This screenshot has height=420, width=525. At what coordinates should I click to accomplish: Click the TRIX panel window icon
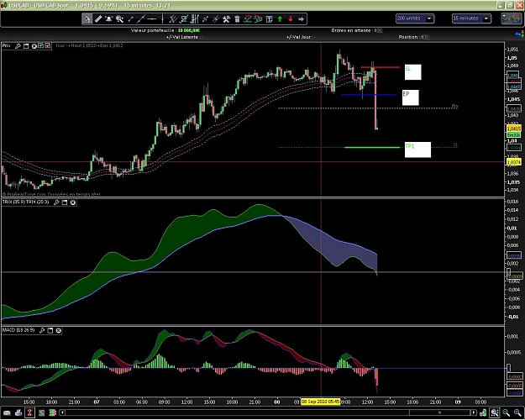click(65, 202)
